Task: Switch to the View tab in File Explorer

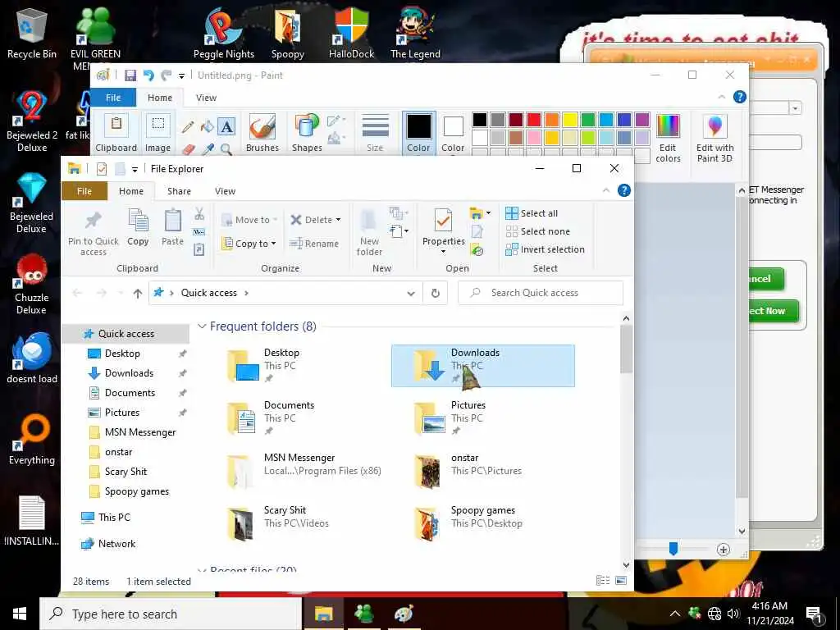Action: tap(225, 191)
